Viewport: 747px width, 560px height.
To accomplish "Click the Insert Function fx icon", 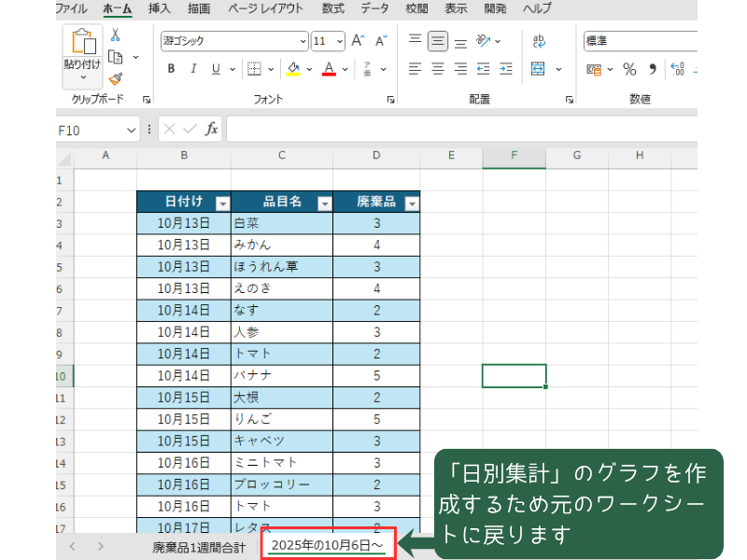I will [212, 130].
